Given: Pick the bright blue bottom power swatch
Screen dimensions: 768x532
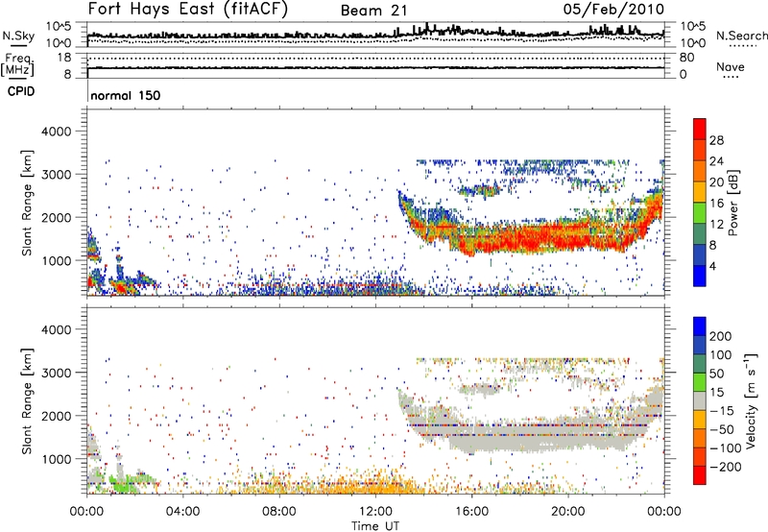Looking at the screenshot, I should (700, 276).
